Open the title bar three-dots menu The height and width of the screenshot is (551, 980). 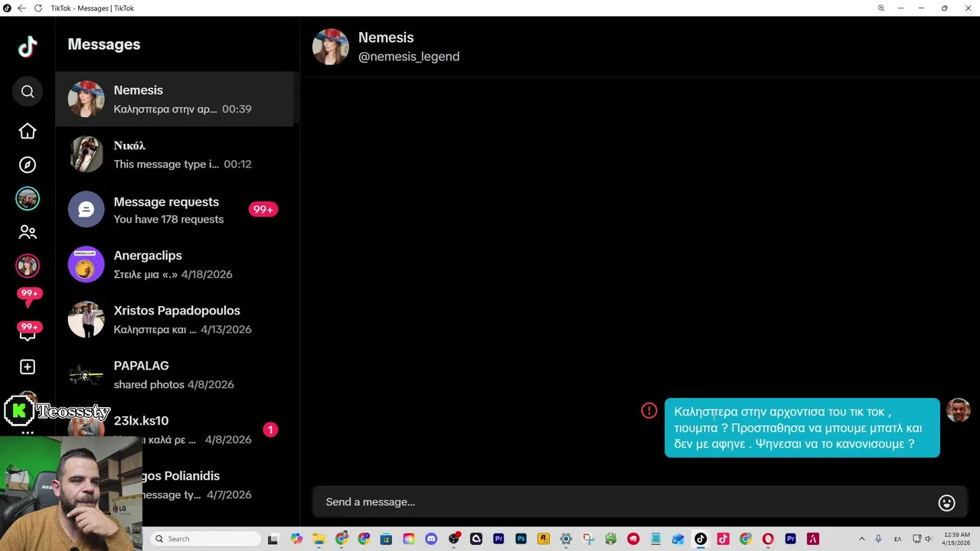click(901, 8)
